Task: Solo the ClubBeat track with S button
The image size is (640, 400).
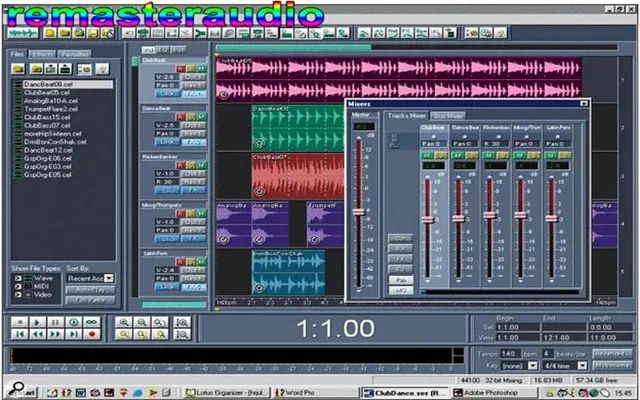Action: point(191,69)
